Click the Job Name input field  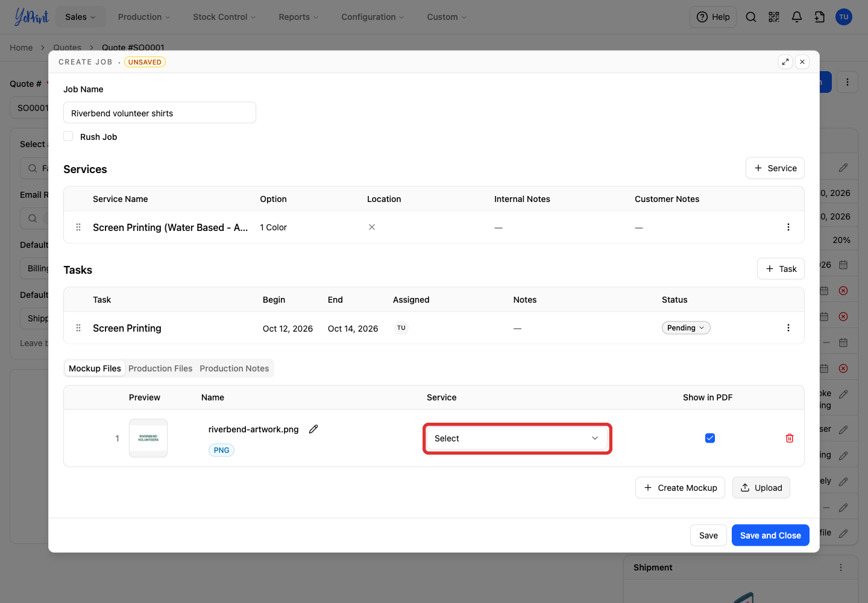[x=160, y=113]
